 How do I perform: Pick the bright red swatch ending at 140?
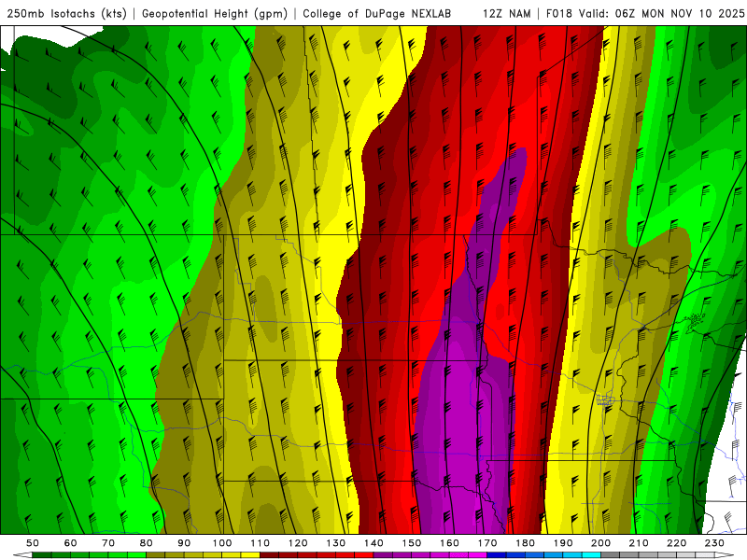[364, 554]
